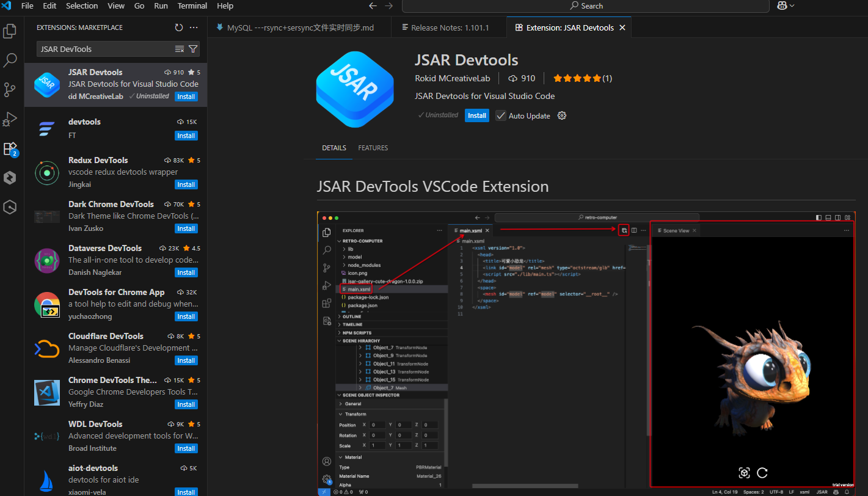Click the Cloudflare DevTools cloud icon

[x=47, y=349]
